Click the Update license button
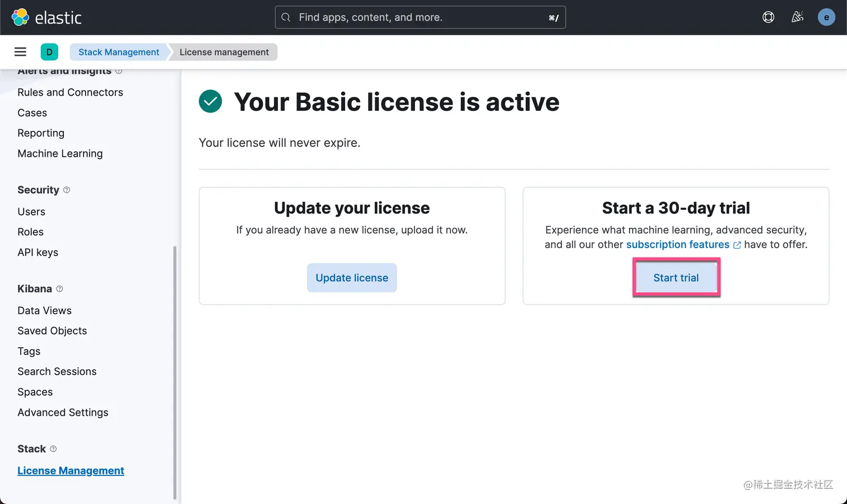Screen dimensions: 847x504 click(x=352, y=278)
